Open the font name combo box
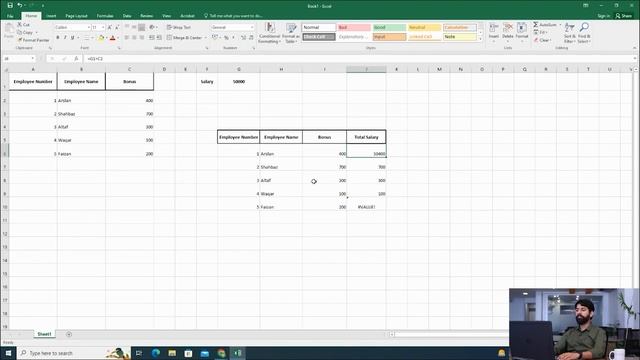 point(72,27)
